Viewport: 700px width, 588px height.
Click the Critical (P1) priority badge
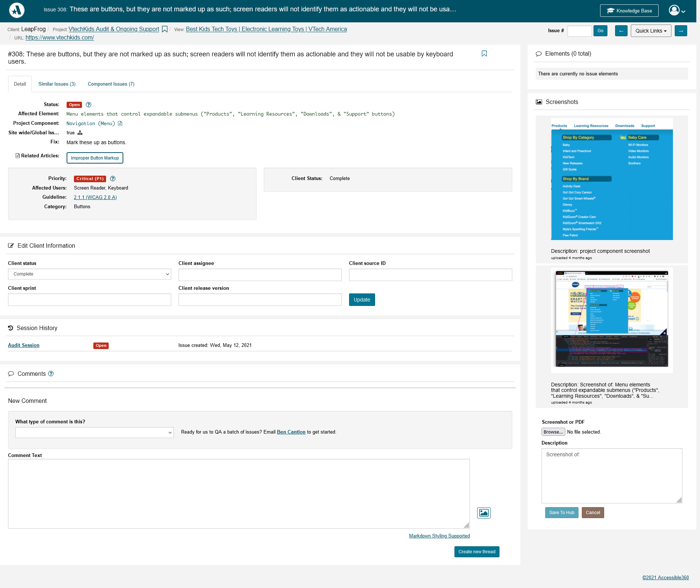point(90,179)
